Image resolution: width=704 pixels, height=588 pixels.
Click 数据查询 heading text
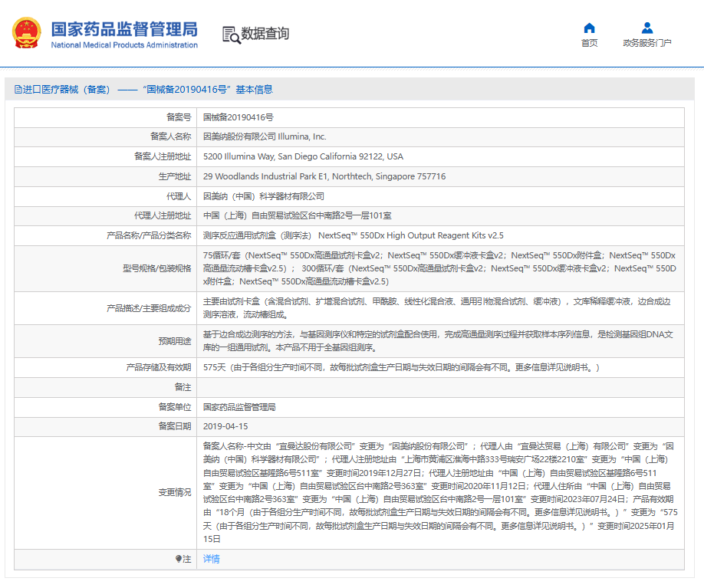(x=265, y=34)
